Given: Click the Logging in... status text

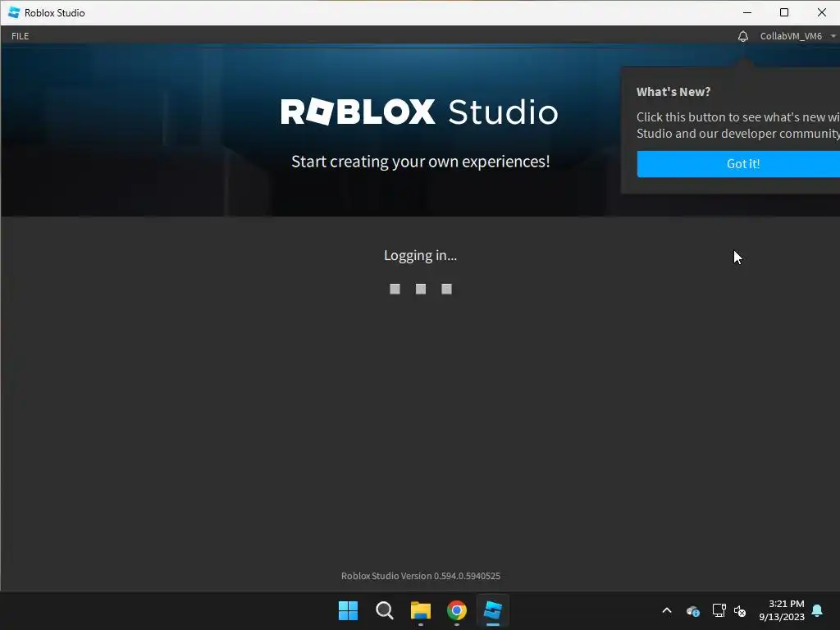Looking at the screenshot, I should coord(421,256).
